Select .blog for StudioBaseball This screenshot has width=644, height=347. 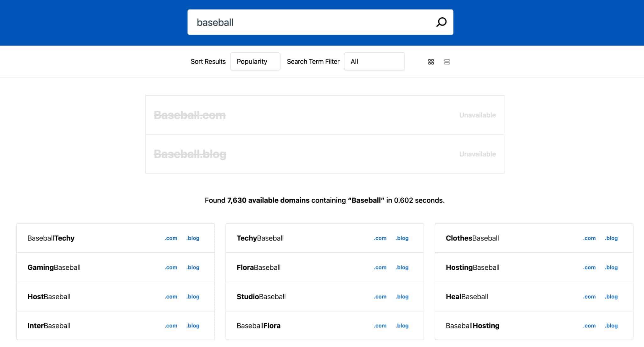tap(402, 297)
